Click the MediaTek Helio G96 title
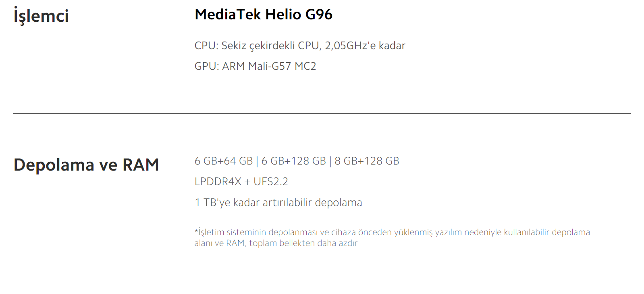 pos(263,15)
